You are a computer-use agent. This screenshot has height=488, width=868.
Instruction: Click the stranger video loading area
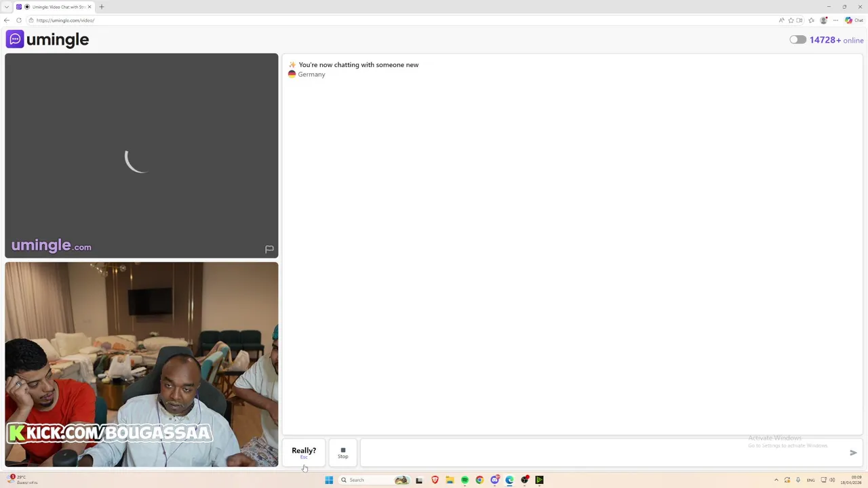(141, 156)
